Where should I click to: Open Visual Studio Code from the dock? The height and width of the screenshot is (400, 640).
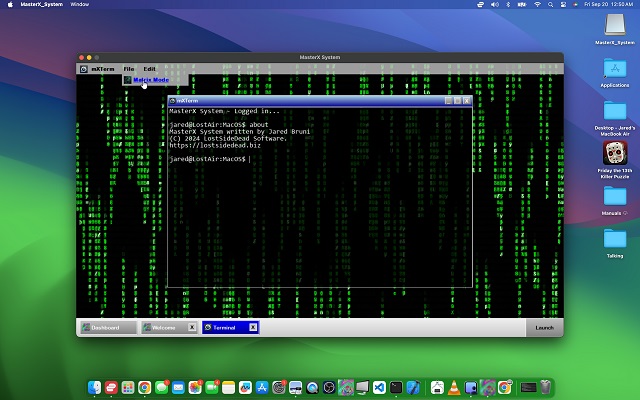379,387
